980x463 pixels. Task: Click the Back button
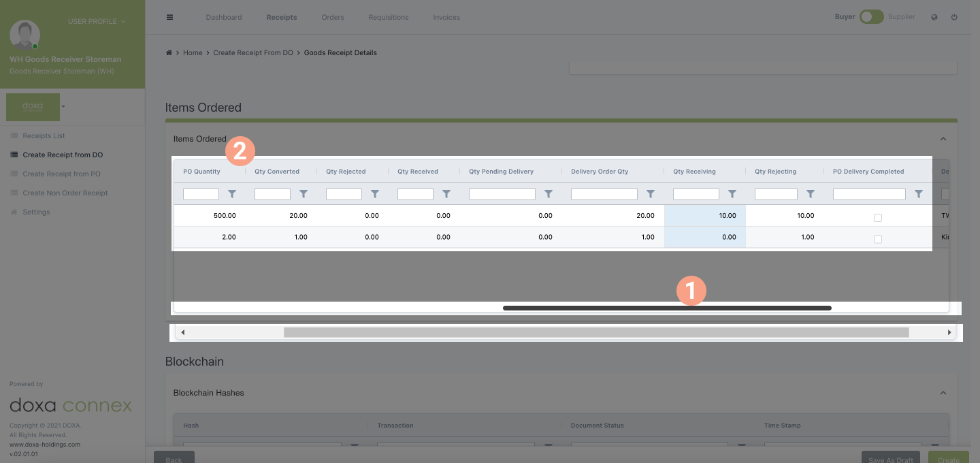(x=174, y=458)
